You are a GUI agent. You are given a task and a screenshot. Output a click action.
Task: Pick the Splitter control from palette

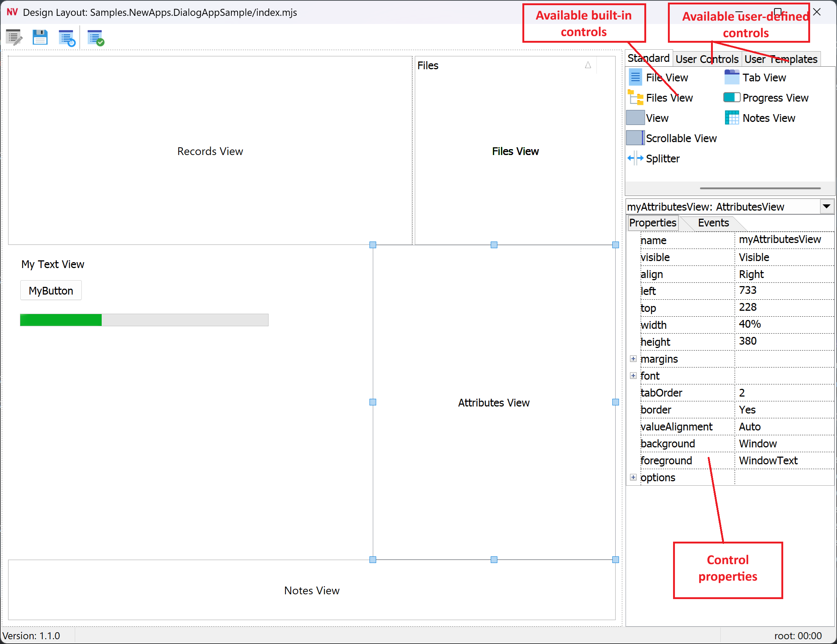(662, 159)
